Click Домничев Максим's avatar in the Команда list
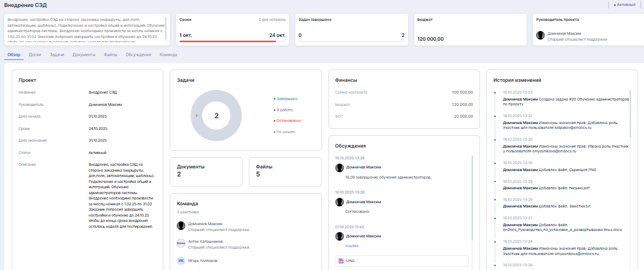The height and width of the screenshot is (270, 644). pos(181,226)
